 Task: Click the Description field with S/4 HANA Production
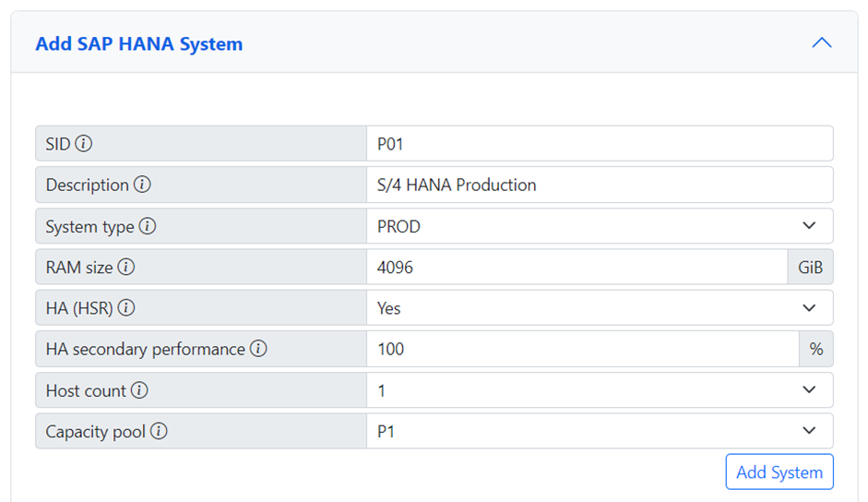coord(600,185)
